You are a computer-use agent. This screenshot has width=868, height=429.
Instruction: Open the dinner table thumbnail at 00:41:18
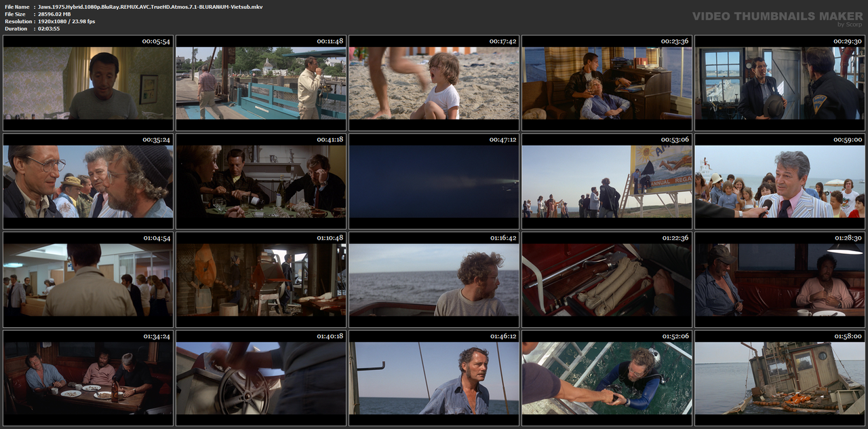[261, 181]
